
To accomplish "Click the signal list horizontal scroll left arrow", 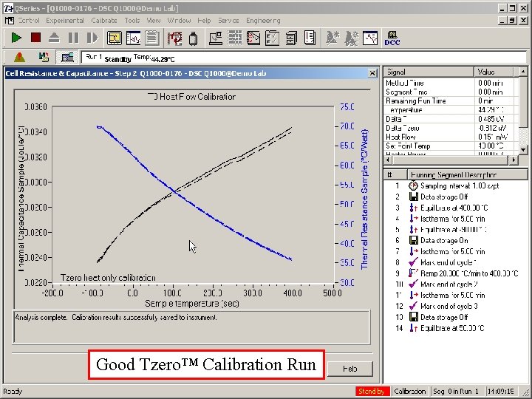I will (x=388, y=159).
